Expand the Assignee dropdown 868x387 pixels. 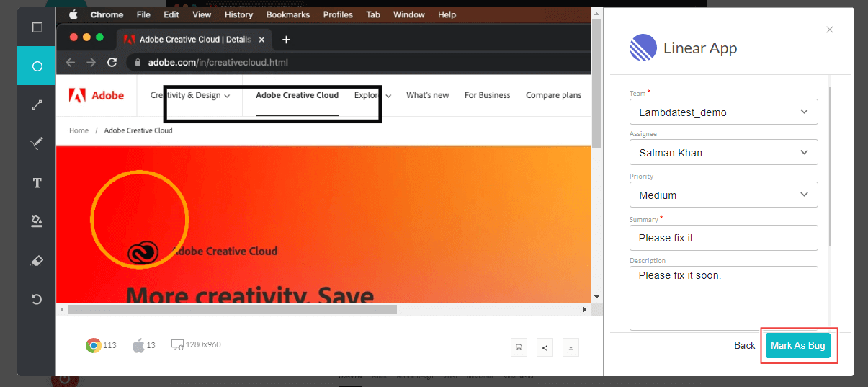pyautogui.click(x=723, y=153)
